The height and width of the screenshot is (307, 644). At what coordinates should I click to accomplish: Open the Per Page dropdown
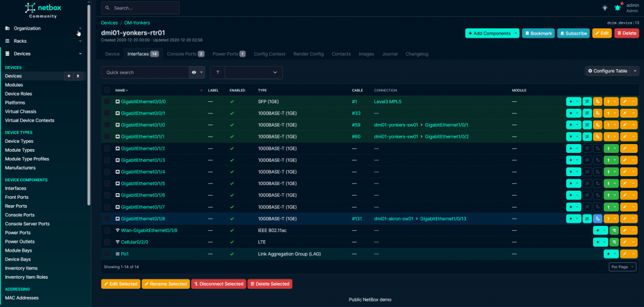pos(623,267)
